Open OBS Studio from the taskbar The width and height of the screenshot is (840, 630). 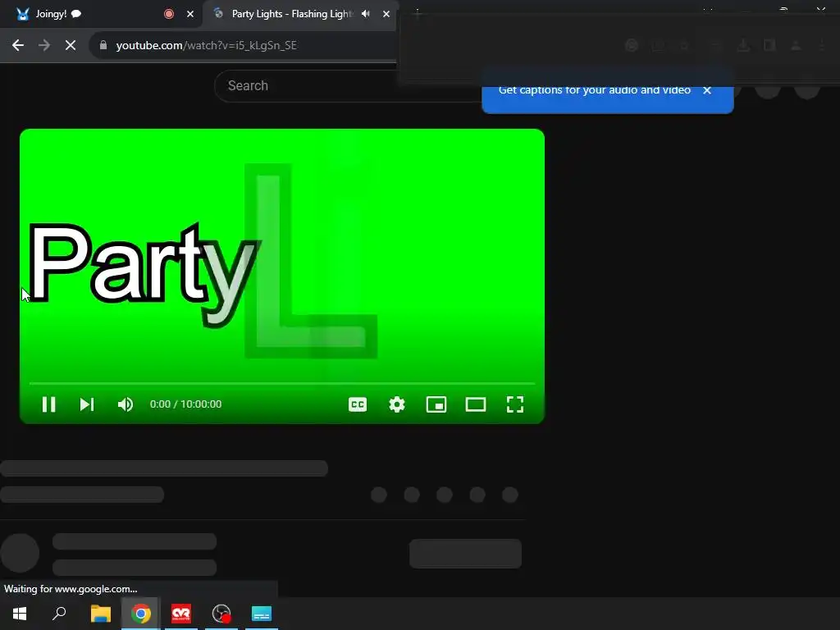pos(221,614)
